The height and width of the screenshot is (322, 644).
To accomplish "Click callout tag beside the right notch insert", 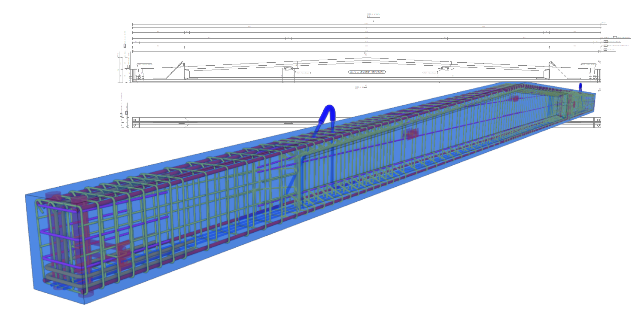I will [431, 73].
